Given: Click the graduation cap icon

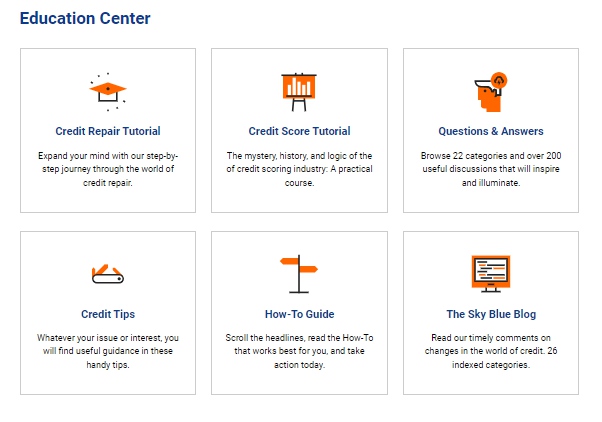Looking at the screenshot, I should click(108, 92).
